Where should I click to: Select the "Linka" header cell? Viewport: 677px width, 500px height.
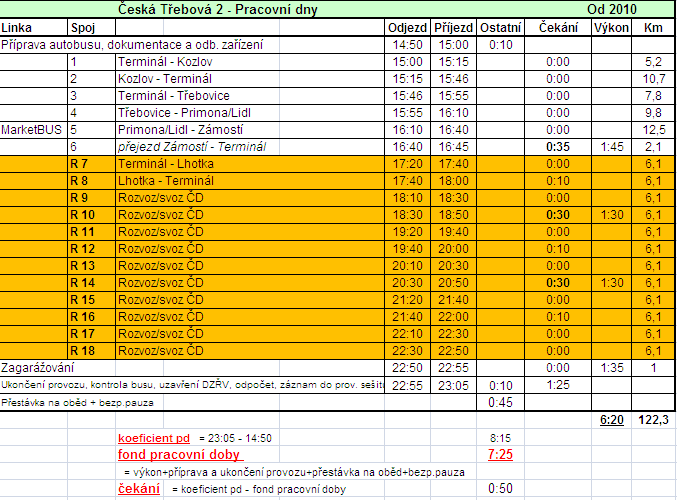pyautogui.click(x=16, y=28)
